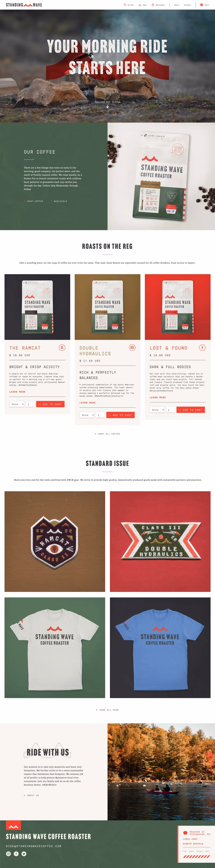Expand the Style dropdown for Lost & Found
The height and width of the screenshot is (868, 215).
click(x=157, y=410)
